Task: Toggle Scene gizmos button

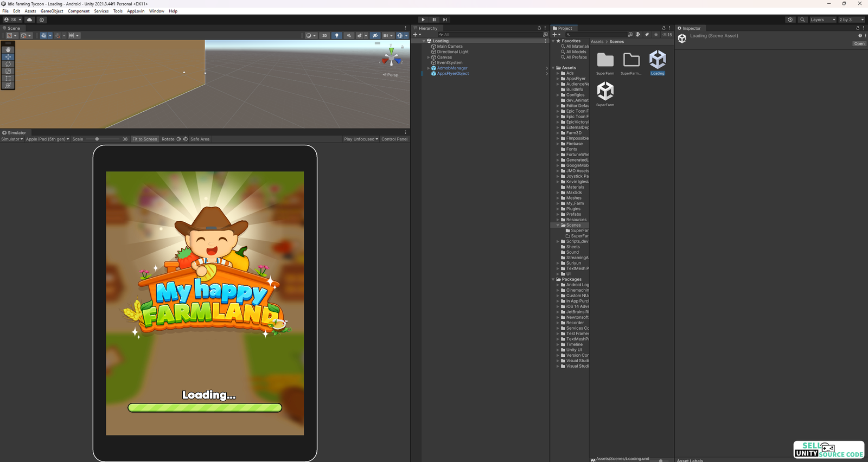Action: pos(400,35)
